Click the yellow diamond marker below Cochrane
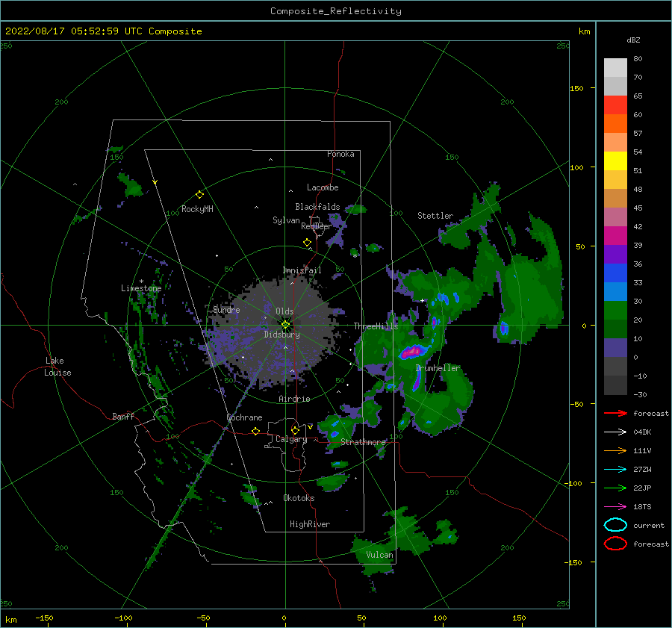 pos(256,431)
